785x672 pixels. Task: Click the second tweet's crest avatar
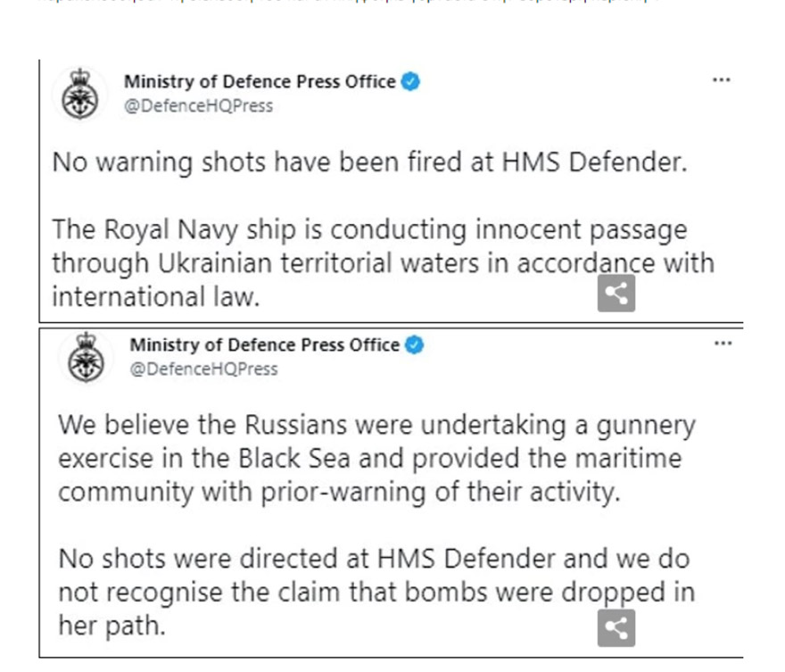click(87, 358)
